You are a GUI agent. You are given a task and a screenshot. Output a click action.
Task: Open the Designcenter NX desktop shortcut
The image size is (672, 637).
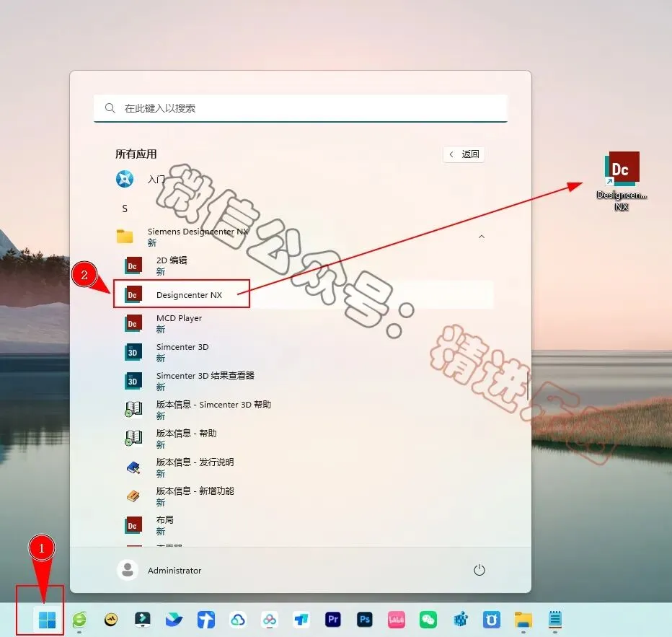click(x=622, y=181)
